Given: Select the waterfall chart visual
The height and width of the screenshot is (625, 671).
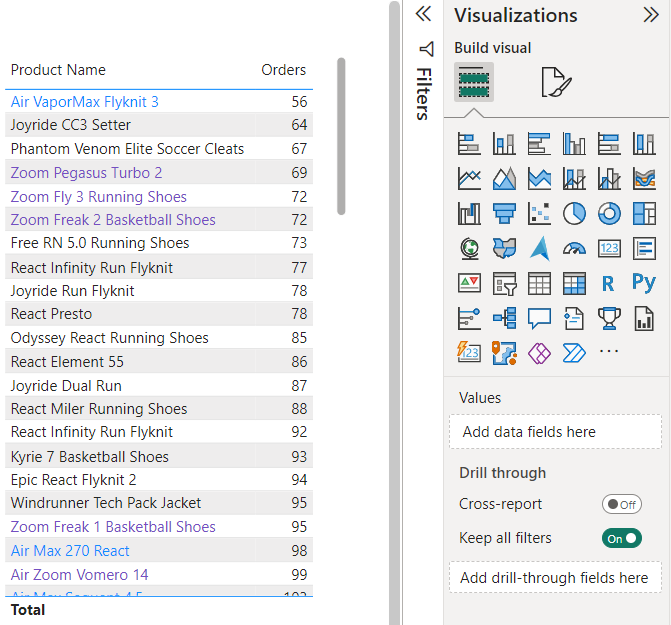Looking at the screenshot, I should pos(469,213).
